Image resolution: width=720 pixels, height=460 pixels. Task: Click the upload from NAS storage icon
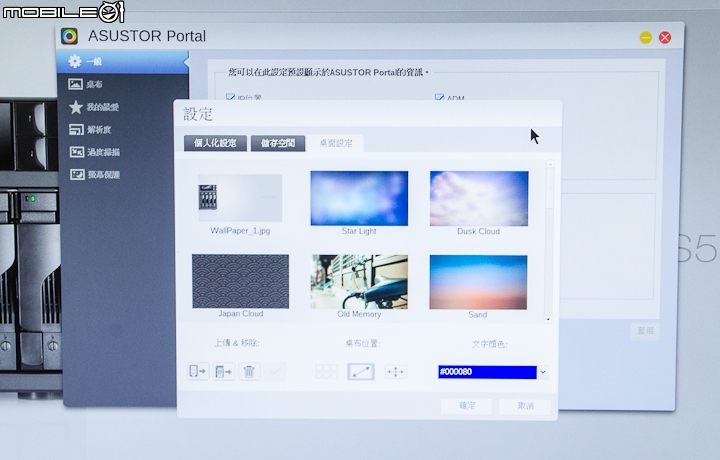(224, 371)
